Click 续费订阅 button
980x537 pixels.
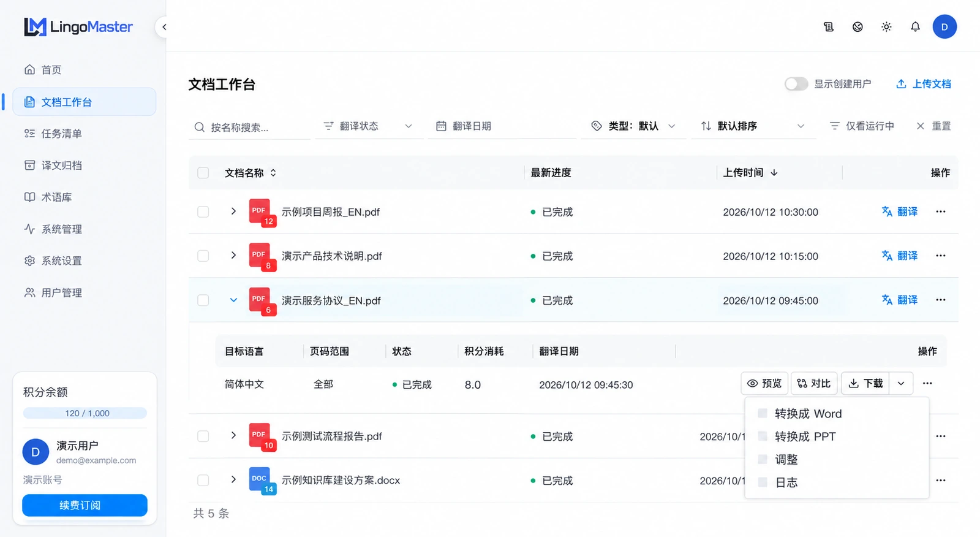coord(85,506)
